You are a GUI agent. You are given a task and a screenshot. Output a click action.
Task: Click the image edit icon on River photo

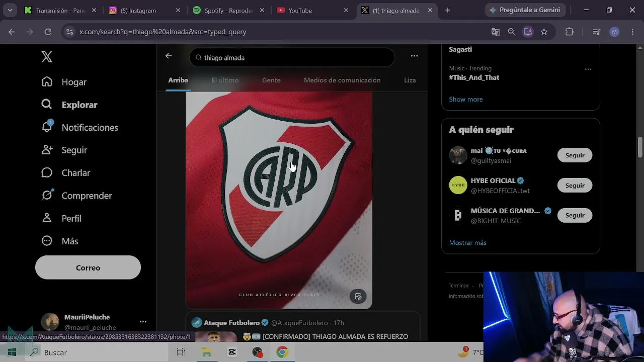[358, 296]
